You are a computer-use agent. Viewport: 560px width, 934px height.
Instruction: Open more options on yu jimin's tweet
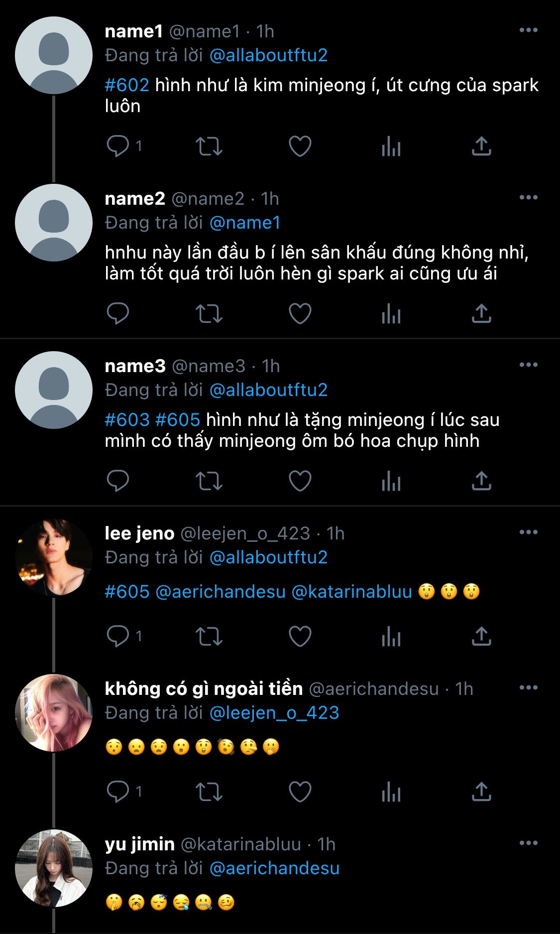pos(528,843)
